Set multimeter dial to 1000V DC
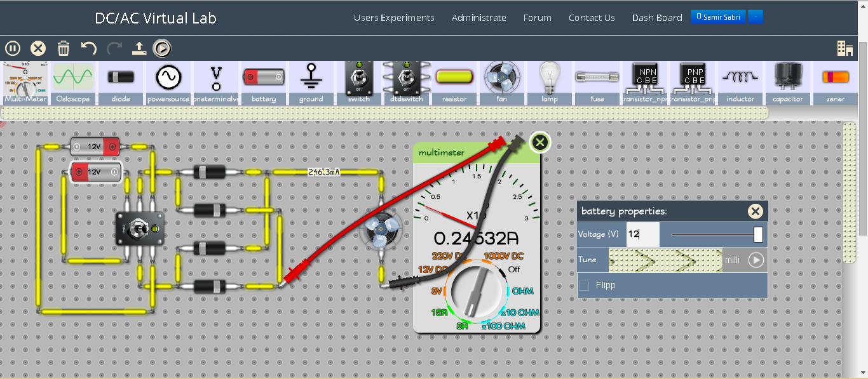The width and height of the screenshot is (868, 379). pyautogui.click(x=504, y=256)
